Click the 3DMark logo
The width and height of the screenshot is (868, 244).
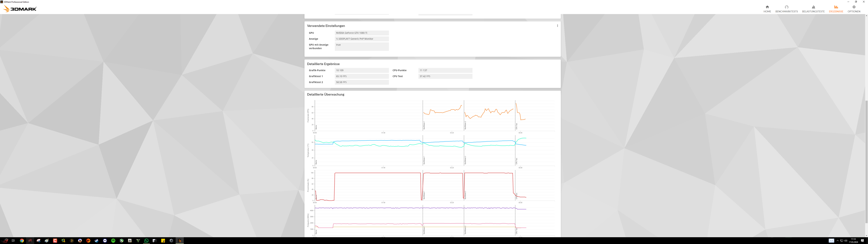pos(19,9)
